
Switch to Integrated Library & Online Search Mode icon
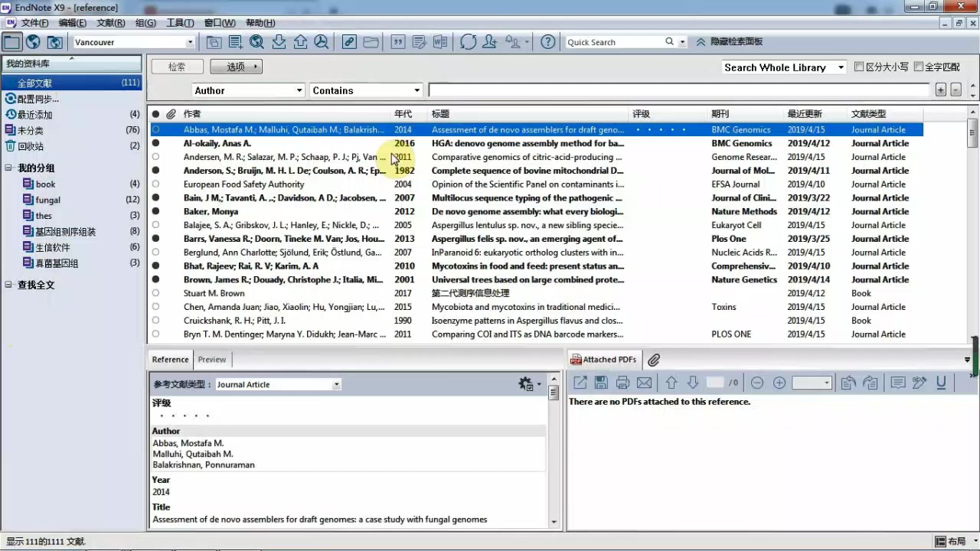54,42
